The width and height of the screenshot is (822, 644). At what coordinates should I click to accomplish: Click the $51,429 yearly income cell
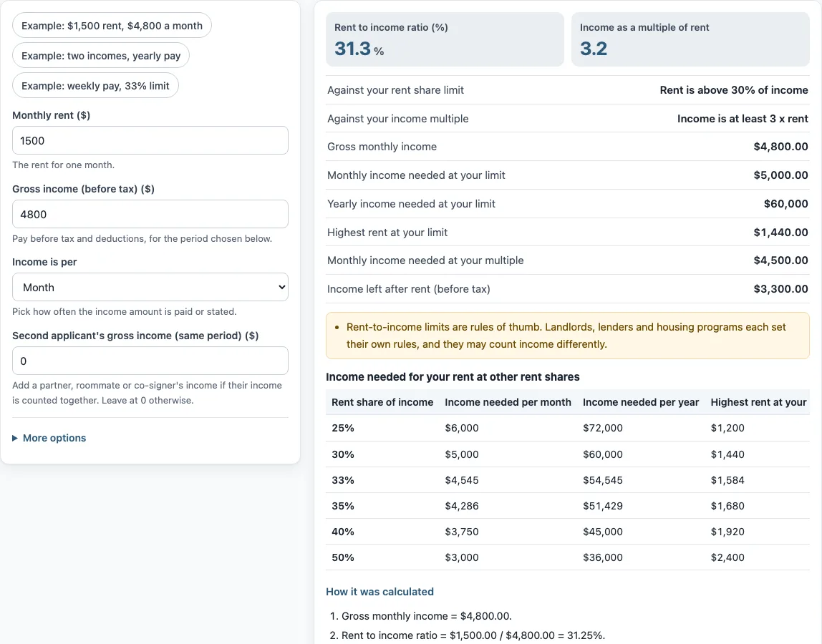603,506
